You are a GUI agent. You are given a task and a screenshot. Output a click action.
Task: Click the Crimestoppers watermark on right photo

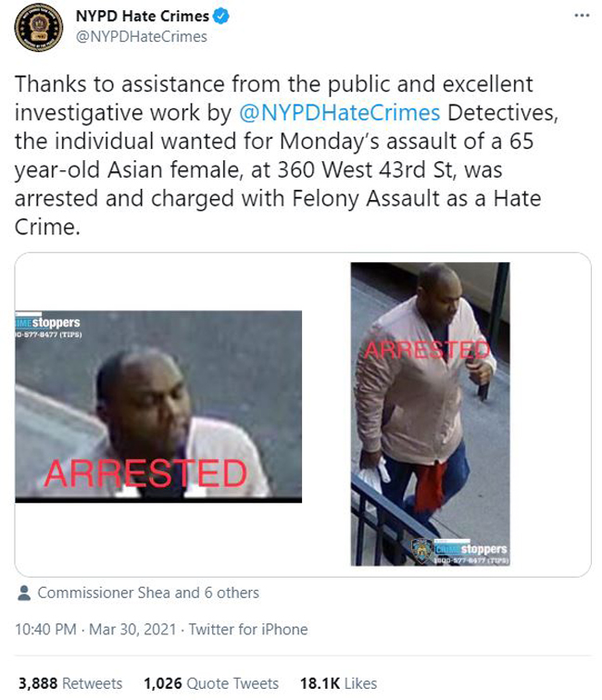tap(471, 552)
